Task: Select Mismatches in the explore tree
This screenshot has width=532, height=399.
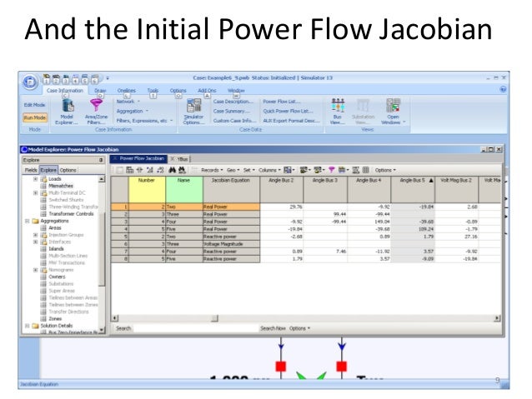Action: point(61,186)
